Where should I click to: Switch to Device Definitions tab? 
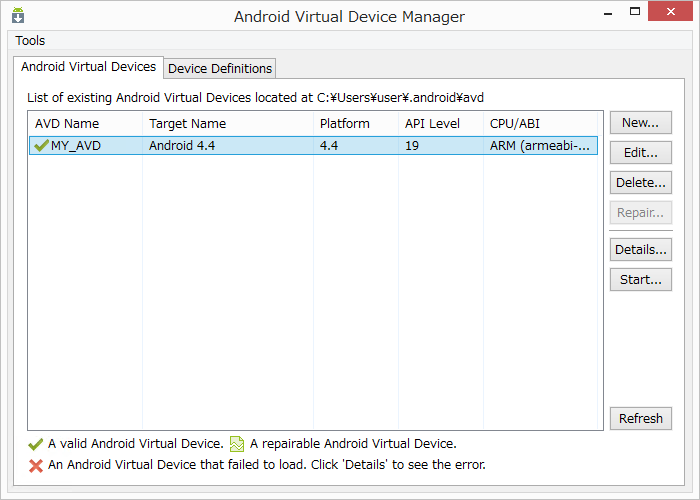[220, 68]
